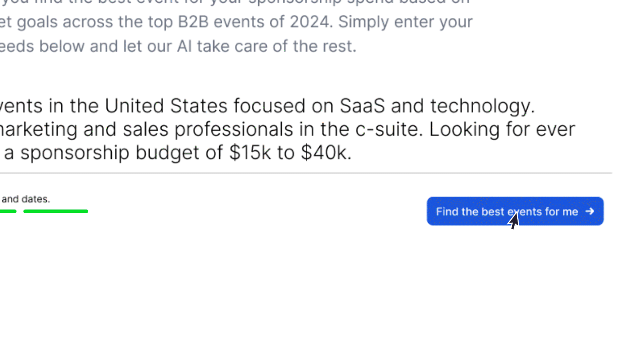Place cursor on the word 'c-suite'
Screen dimensions: 644x362
coord(388,129)
